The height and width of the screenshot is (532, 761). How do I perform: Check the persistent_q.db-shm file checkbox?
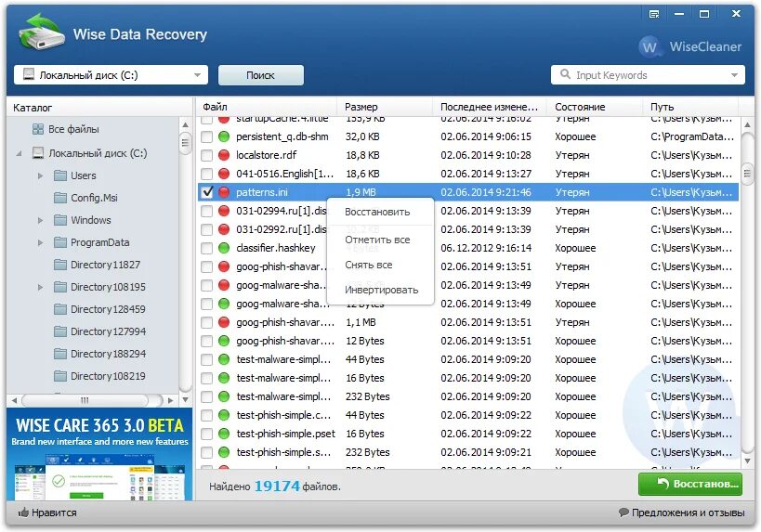tap(207, 136)
